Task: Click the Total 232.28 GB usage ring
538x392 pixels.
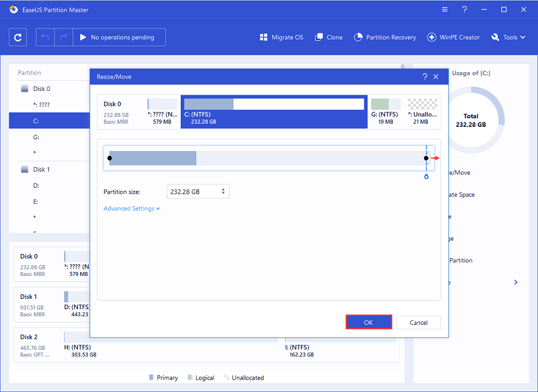Action: tap(471, 120)
